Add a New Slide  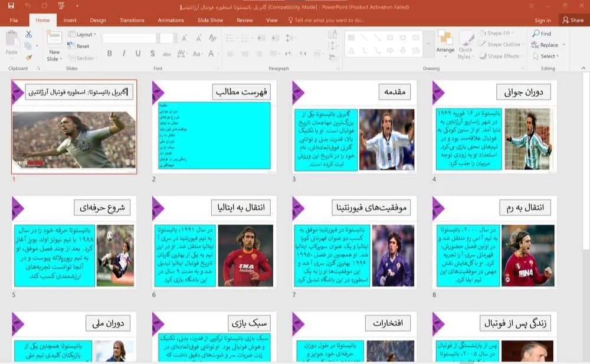[54, 46]
